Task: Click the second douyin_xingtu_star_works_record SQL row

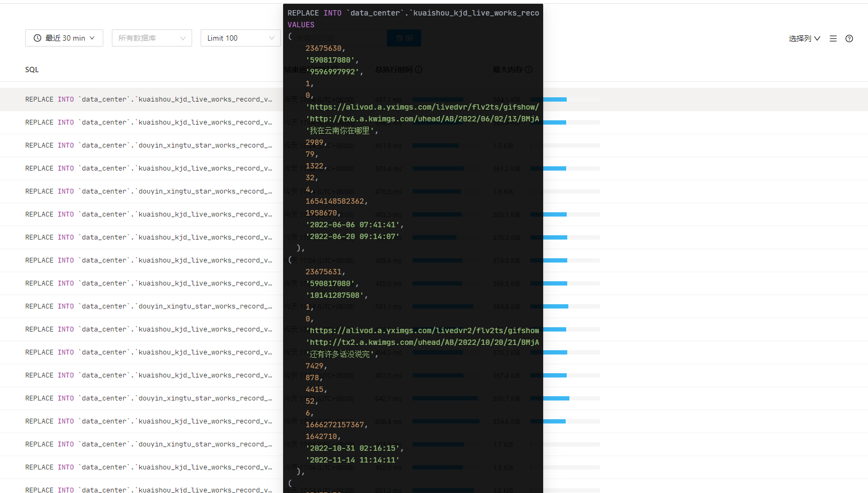Action: click(148, 191)
